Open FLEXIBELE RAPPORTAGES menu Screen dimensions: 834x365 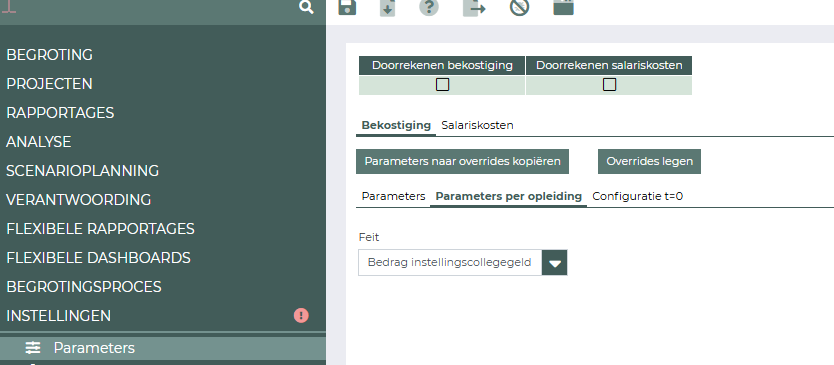[101, 229]
